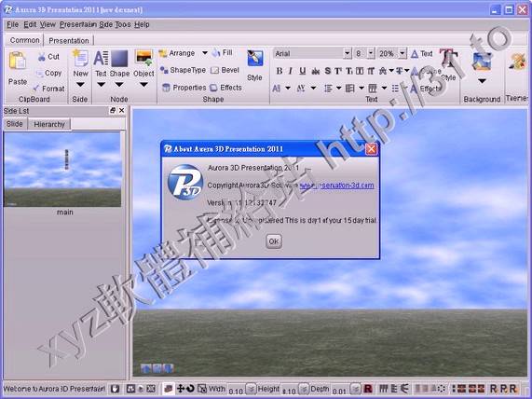The width and height of the screenshot is (532, 399).
Task: Click the Themes palette icon
Action: tap(518, 62)
